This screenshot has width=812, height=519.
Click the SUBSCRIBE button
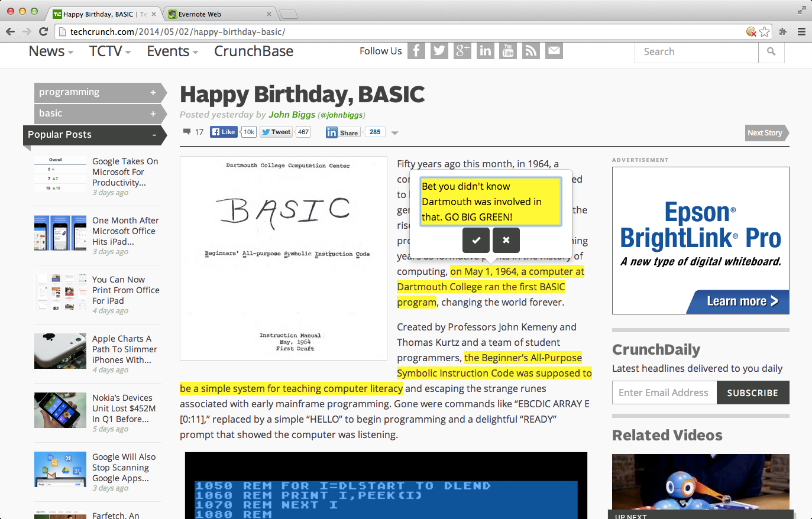753,393
